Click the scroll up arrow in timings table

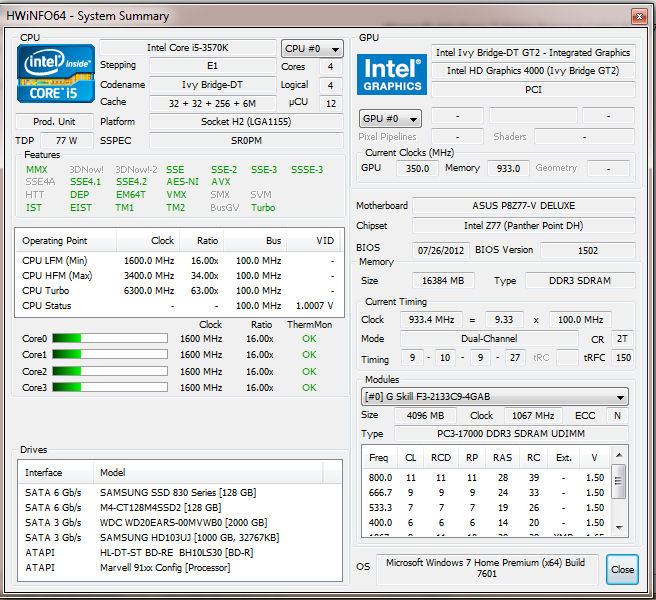619,455
